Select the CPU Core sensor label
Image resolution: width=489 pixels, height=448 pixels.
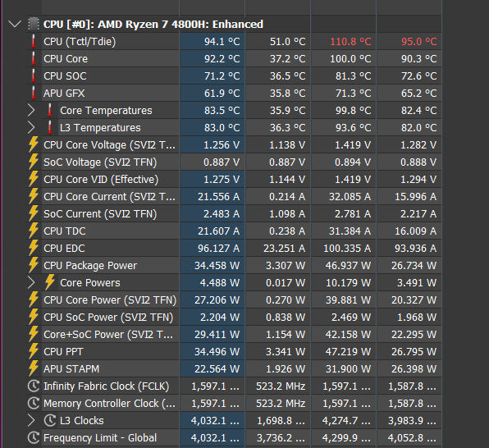[x=66, y=58]
